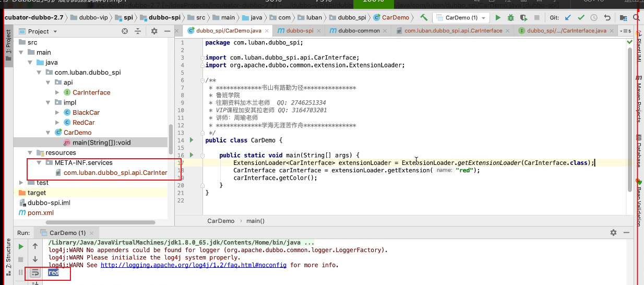Expand the BlackCar class node
The height and width of the screenshot is (285, 644).
(57, 112)
